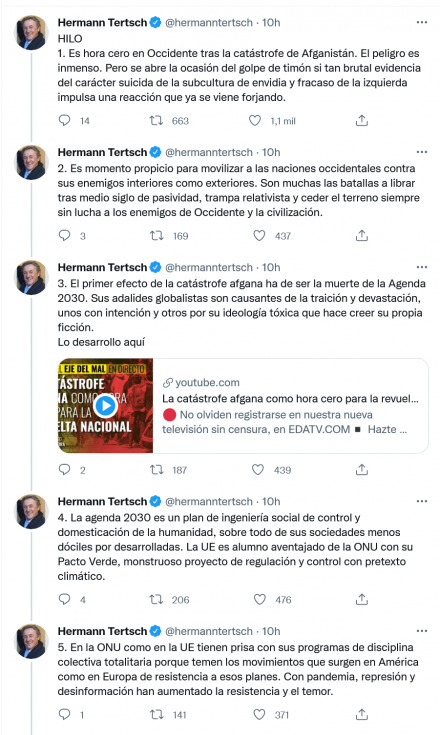Open the youtube.com link card title
Viewport: 440px width, 735px height.
pyautogui.click(x=290, y=399)
